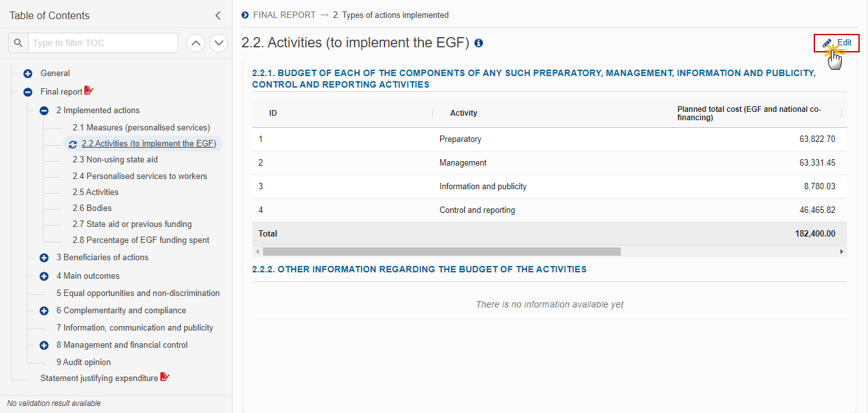Expand the General tree node
868x413 pixels.
pyautogui.click(x=28, y=74)
